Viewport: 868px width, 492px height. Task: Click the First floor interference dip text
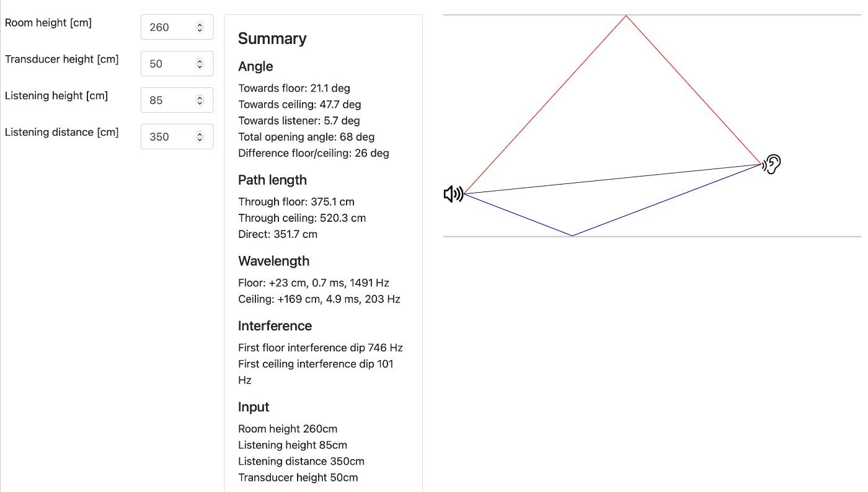click(321, 348)
